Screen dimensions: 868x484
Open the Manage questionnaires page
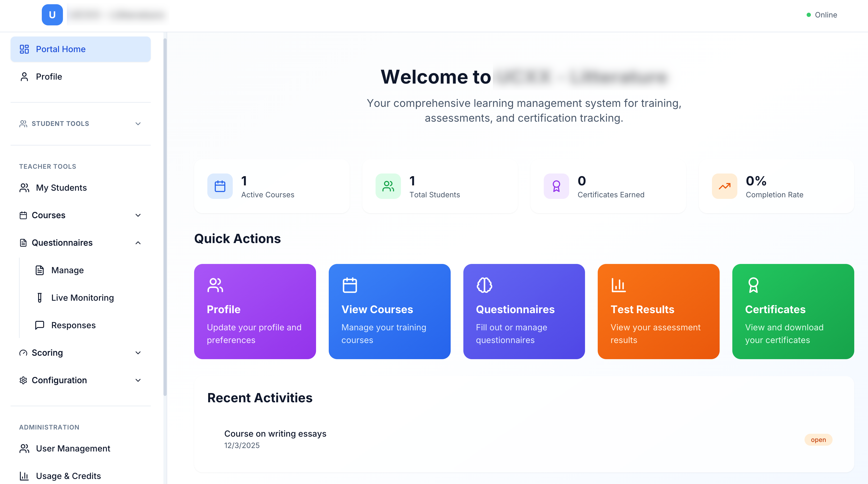(67, 270)
